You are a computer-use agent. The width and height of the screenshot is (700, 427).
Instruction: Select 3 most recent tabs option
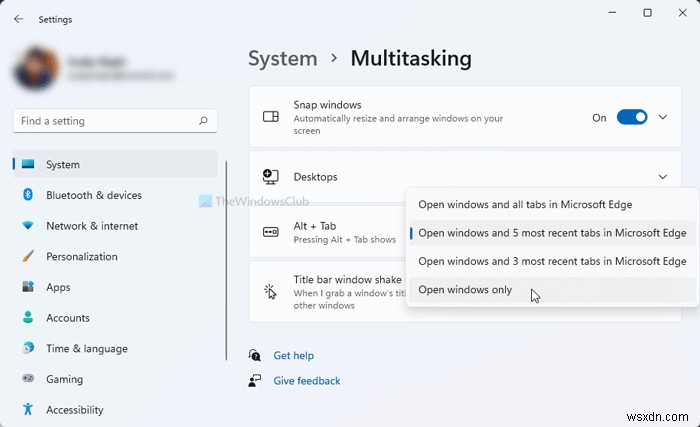pos(552,261)
